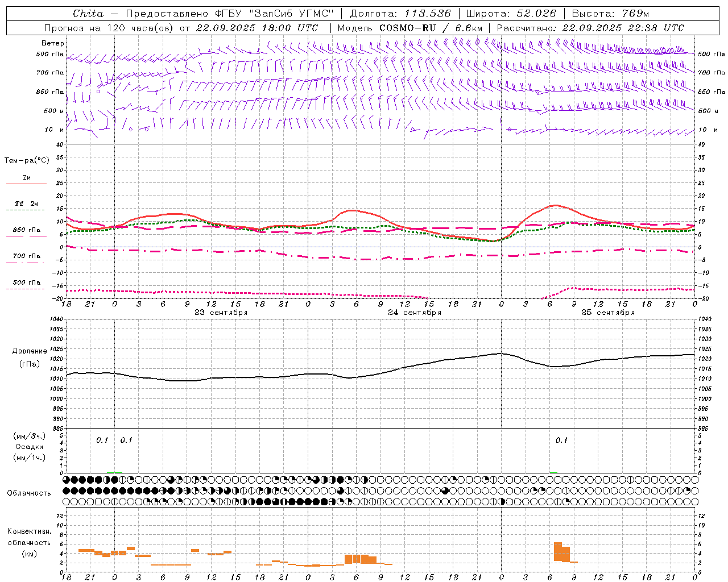
Task: Click the Ветер panel label
Action: (x=52, y=43)
